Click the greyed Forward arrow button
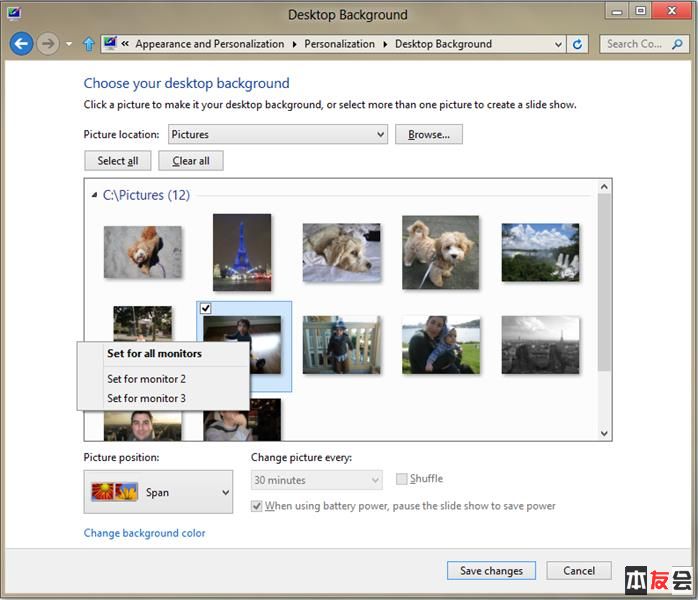698x600 pixels. click(48, 44)
